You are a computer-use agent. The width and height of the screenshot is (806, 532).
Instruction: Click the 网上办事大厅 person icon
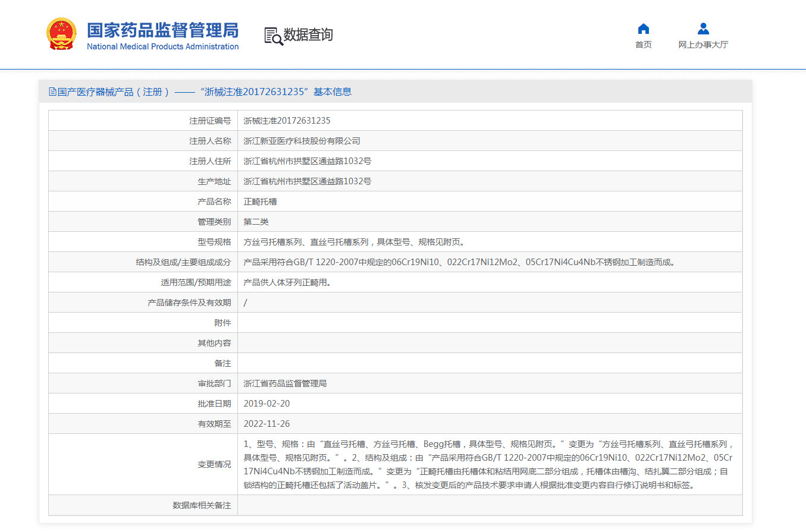[x=703, y=29]
